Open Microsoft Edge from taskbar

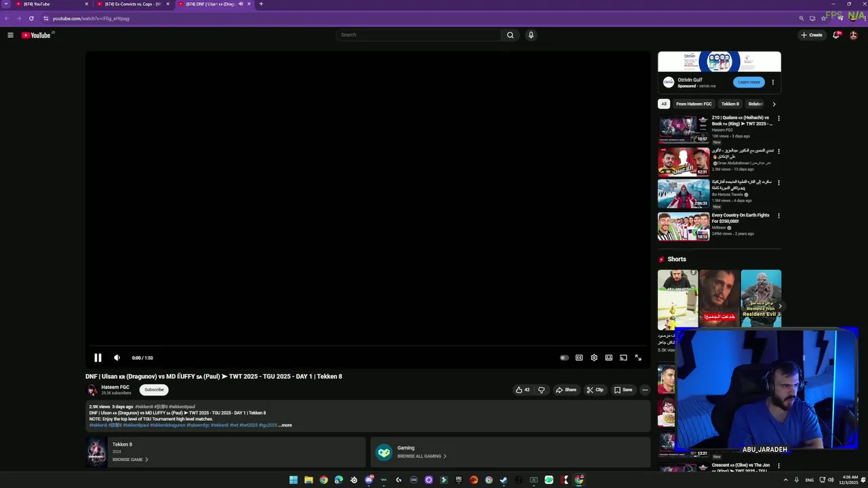pyautogui.click(x=338, y=480)
